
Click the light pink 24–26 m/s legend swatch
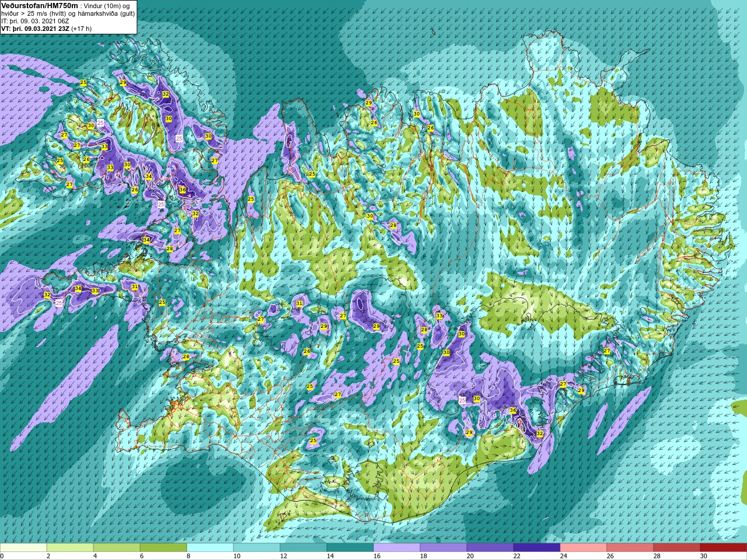click(584, 548)
